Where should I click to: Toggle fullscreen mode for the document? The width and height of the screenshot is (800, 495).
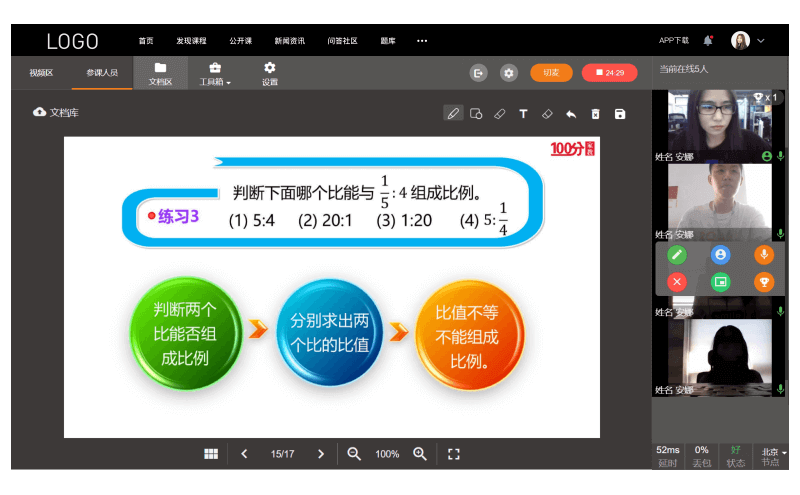(x=453, y=454)
